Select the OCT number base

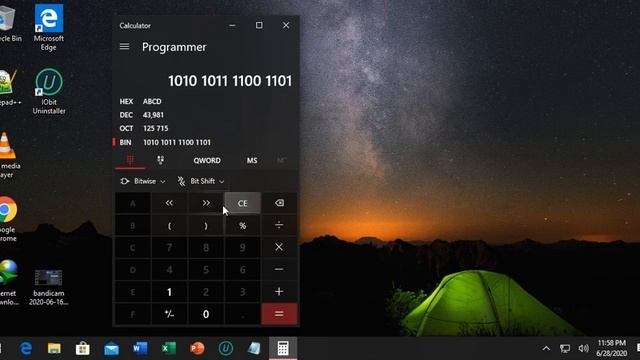(x=206, y=128)
